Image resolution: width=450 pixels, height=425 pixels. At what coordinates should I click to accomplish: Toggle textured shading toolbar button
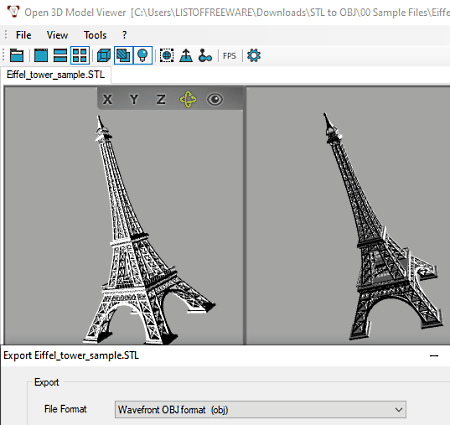(123, 55)
